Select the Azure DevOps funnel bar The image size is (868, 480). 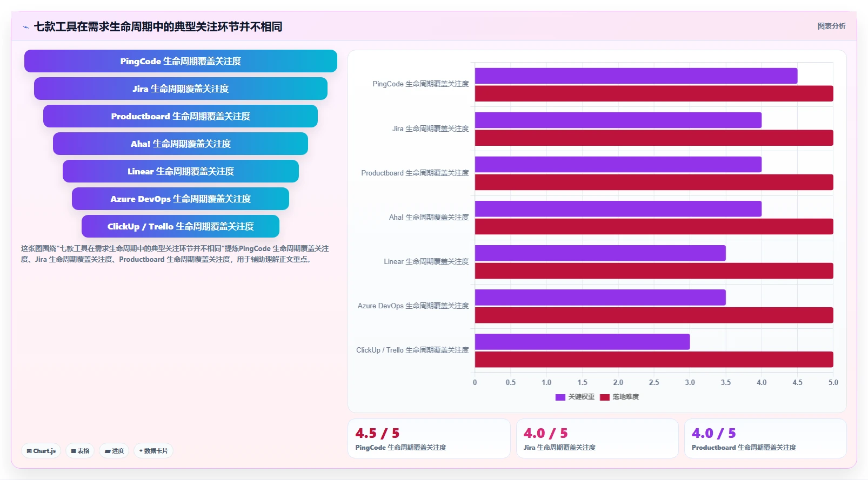181,199
